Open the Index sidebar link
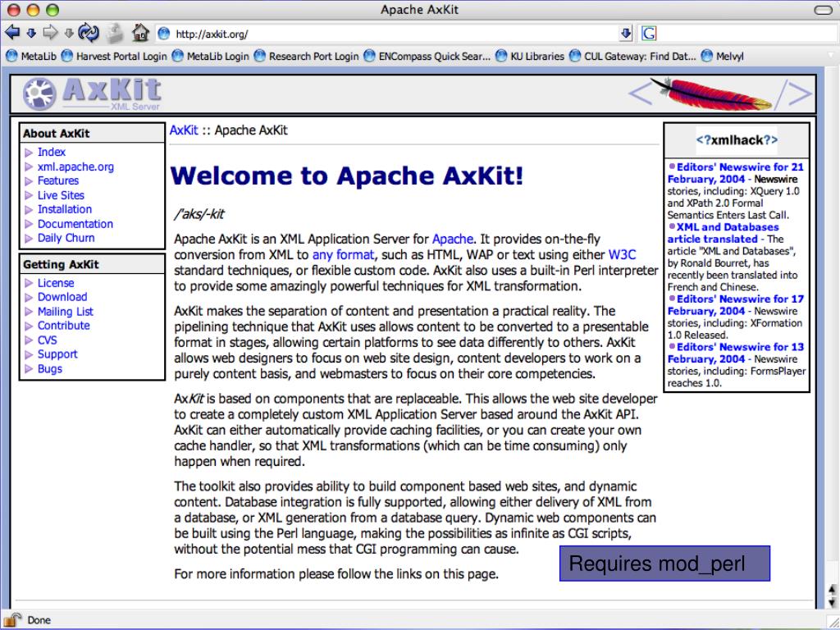This screenshot has width=840, height=630. pos(52,152)
